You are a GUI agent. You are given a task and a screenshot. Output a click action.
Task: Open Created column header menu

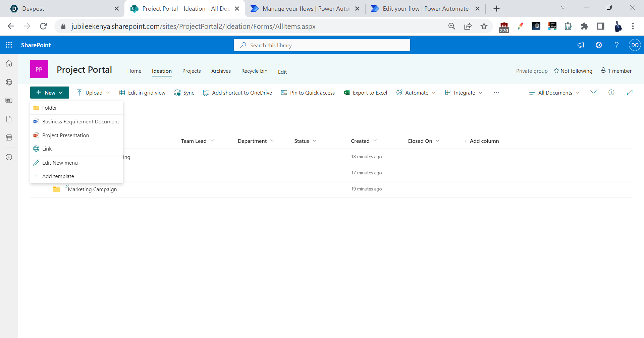coord(364,141)
